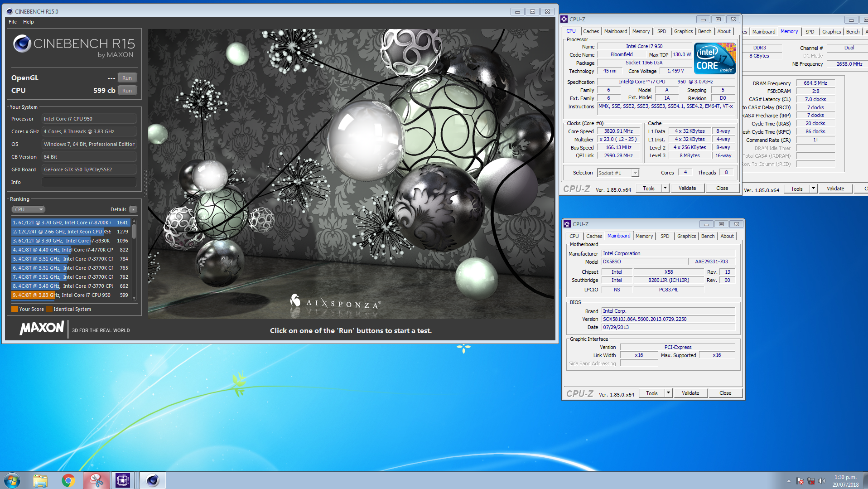
Task: Switch to Bench tab in top CPU-Z window
Action: pos(704,31)
